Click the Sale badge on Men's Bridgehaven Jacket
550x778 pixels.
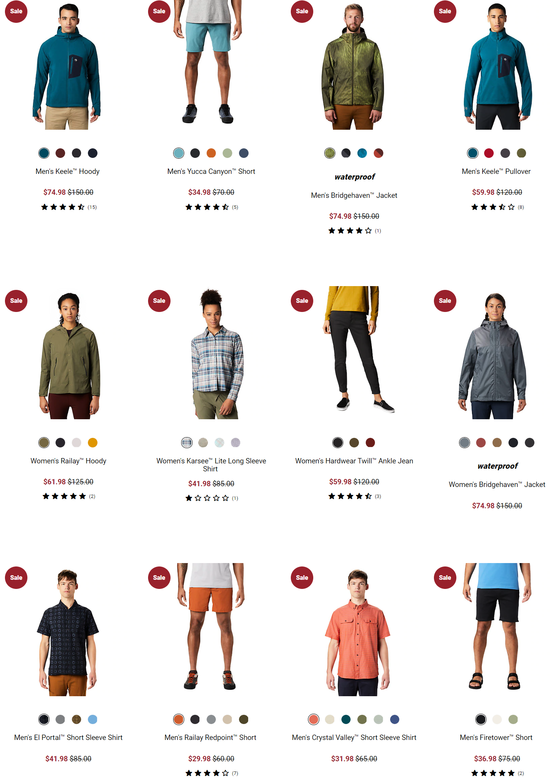point(302,11)
